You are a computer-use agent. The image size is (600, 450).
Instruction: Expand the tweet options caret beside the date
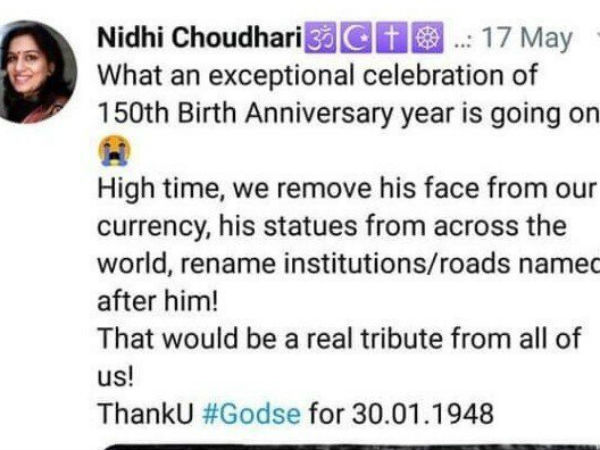tap(597, 37)
